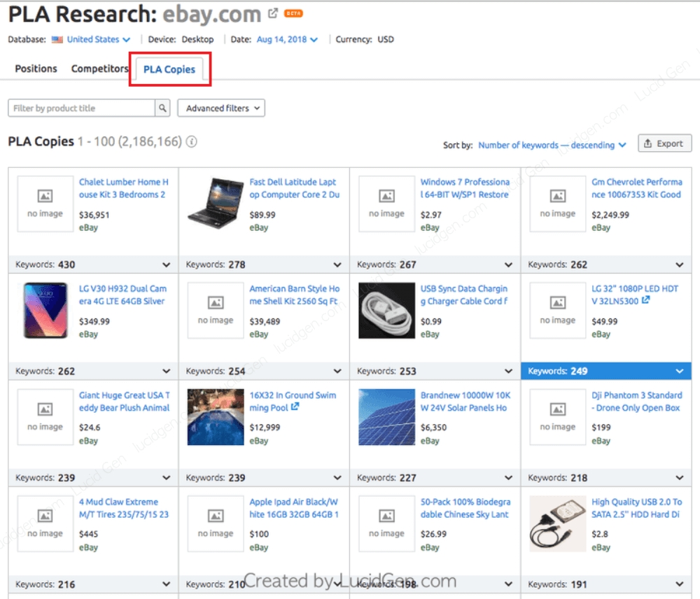The height and width of the screenshot is (599, 700).
Task: Open external link icon on LG 32" LED HDTV
Action: coord(645,300)
